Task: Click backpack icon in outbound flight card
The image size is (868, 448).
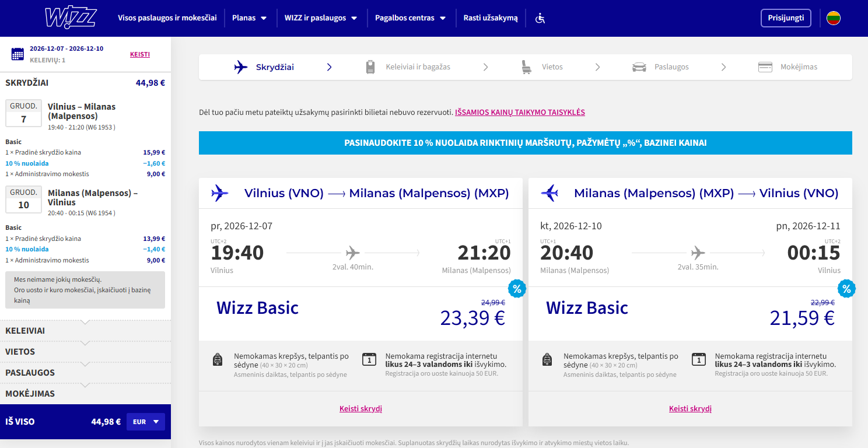Action: coord(218,359)
